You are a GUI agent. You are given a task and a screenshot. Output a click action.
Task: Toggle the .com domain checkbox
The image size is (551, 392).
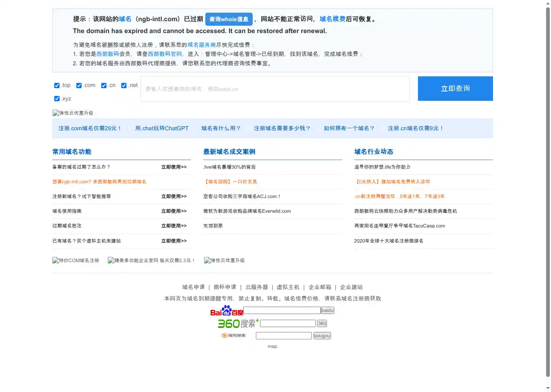tap(79, 85)
